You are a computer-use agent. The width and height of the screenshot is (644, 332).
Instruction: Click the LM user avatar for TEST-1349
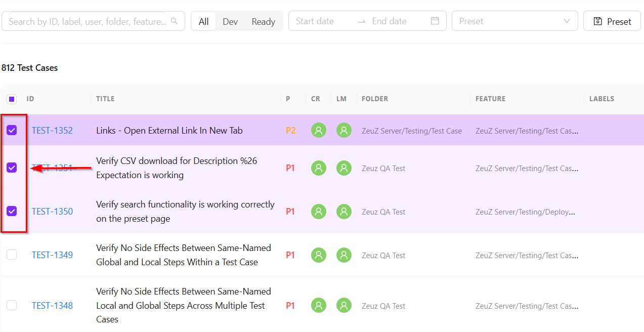[344, 255]
